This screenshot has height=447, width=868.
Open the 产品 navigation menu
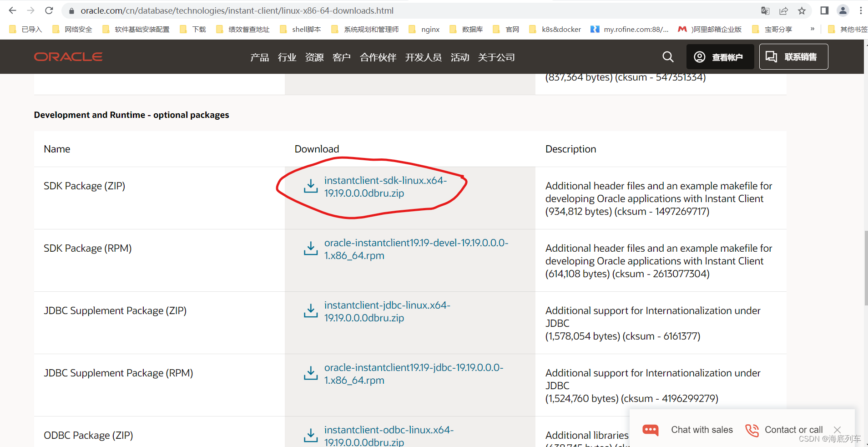[x=259, y=57]
